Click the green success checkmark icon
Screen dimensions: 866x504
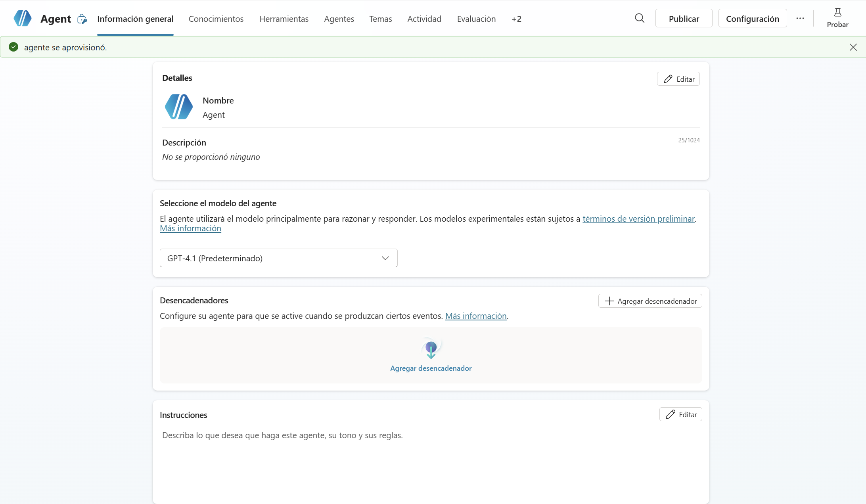[13, 47]
